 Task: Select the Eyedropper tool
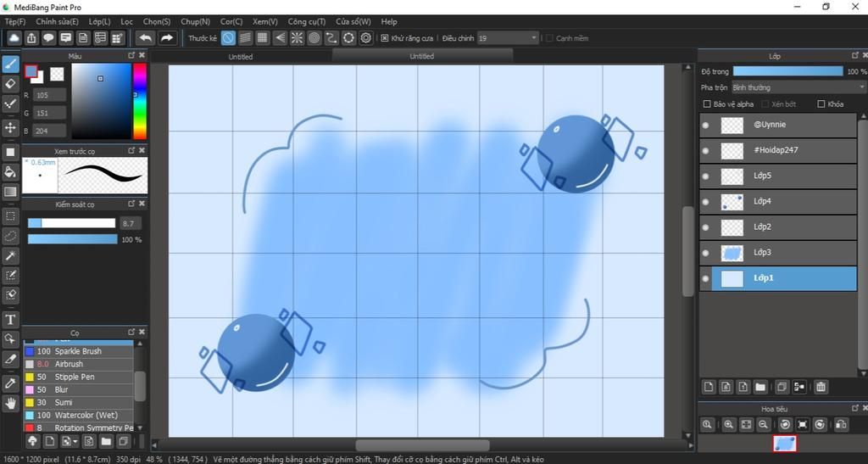coord(10,383)
